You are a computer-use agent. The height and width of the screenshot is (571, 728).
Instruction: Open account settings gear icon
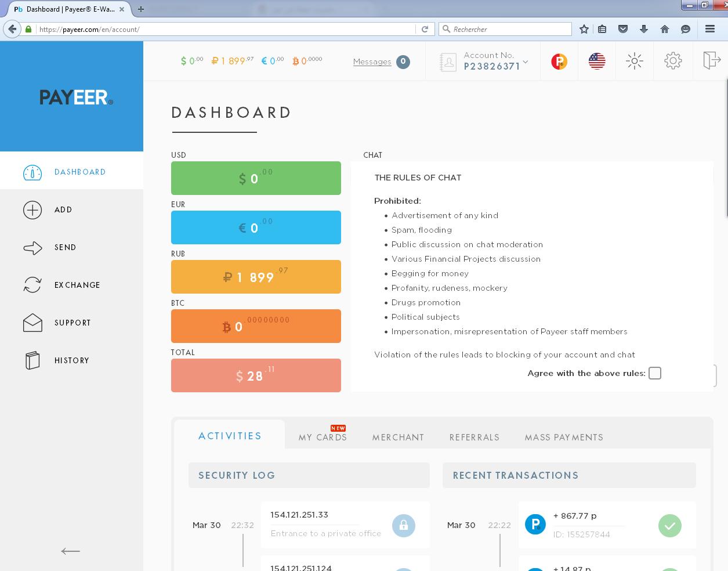tap(673, 61)
